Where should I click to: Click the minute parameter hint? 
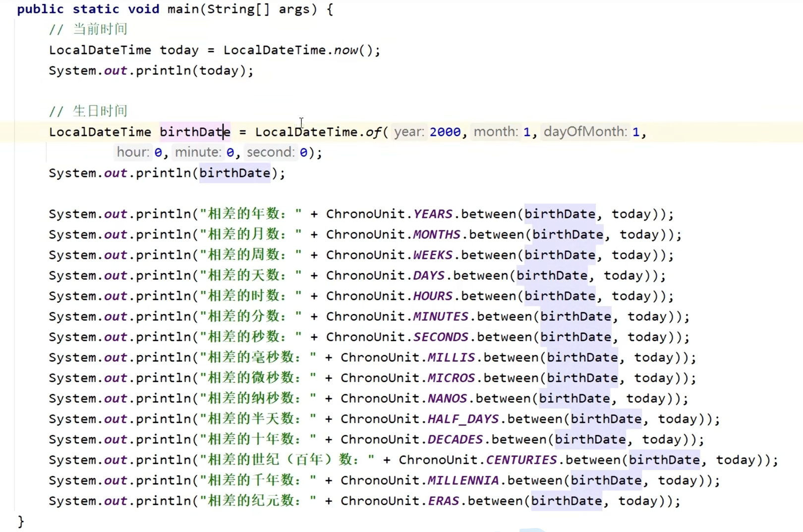coord(198,152)
